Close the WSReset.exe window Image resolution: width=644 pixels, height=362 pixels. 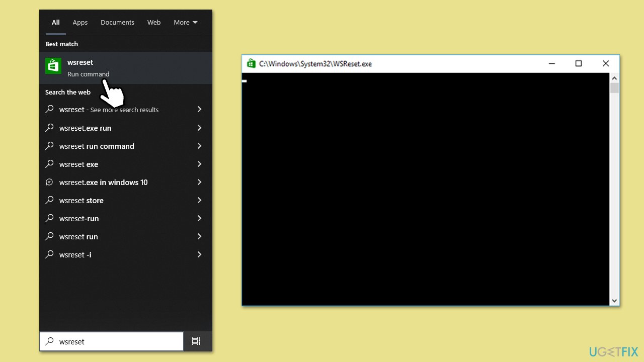[x=606, y=63]
